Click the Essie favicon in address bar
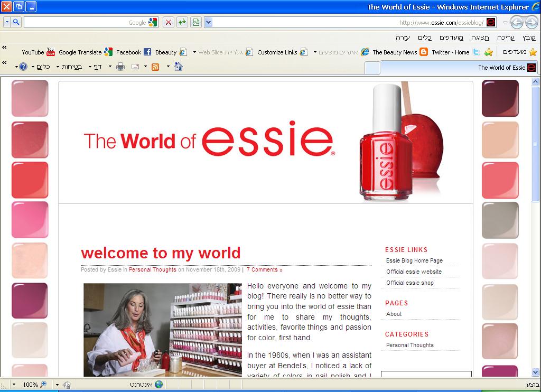The height and width of the screenshot is (392, 541). [491, 22]
